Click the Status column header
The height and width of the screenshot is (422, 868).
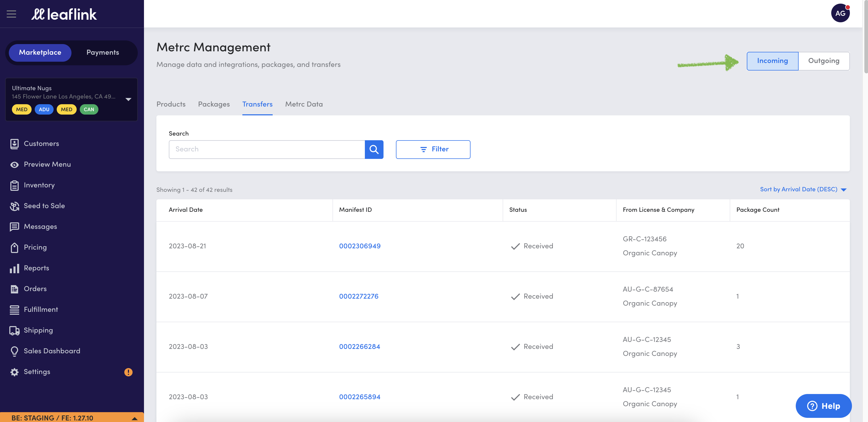518,209
